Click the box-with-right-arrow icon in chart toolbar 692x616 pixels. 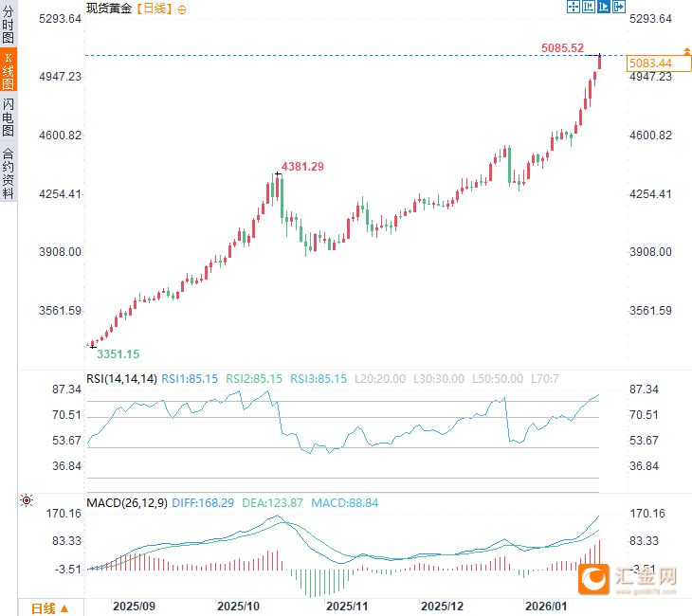pyautogui.click(x=619, y=7)
